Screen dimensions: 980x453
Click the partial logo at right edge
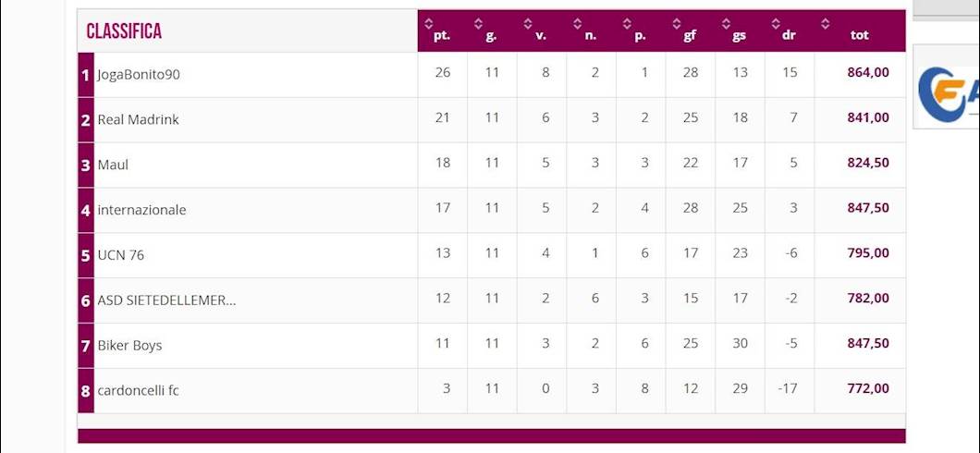947,88
